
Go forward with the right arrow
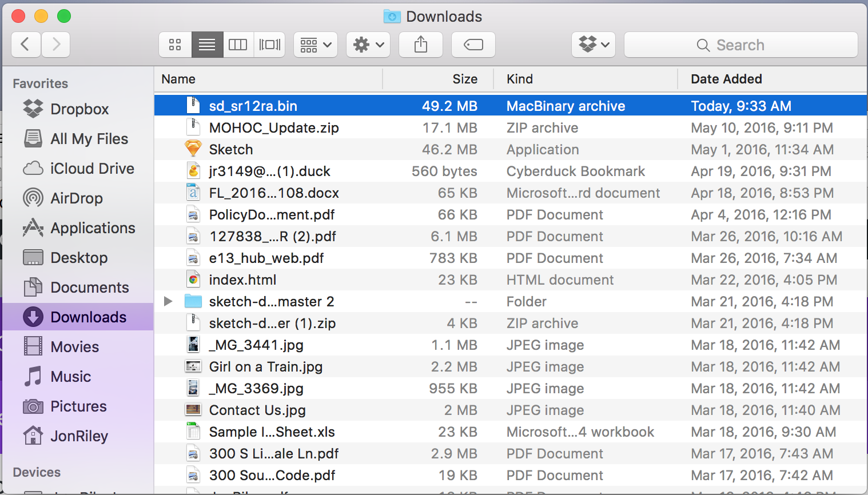(55, 45)
